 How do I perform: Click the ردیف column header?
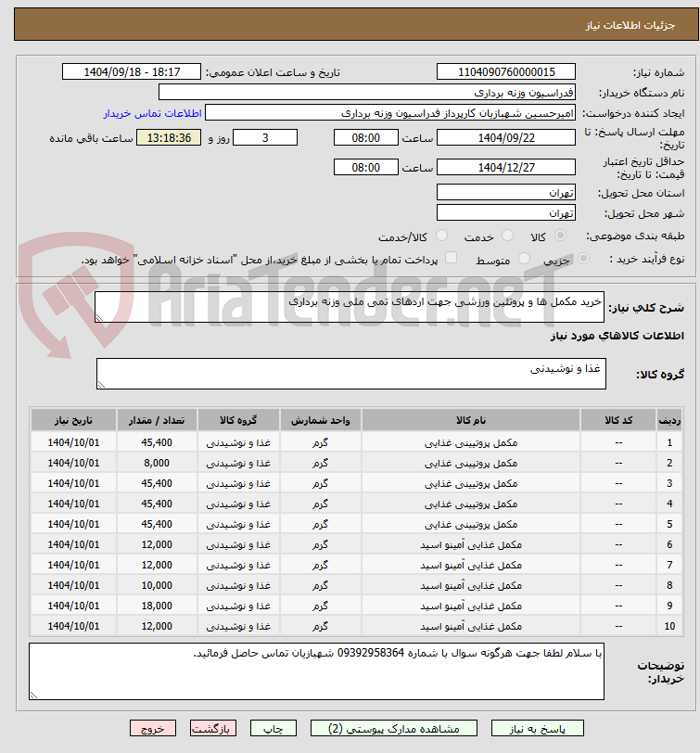click(x=669, y=420)
